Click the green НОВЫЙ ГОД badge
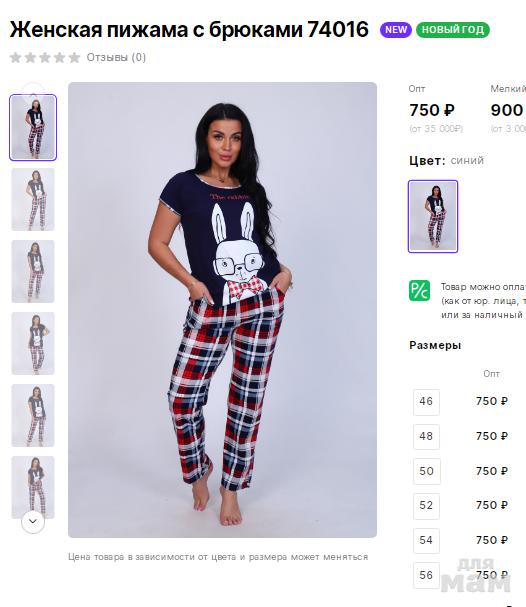The image size is (526, 607). [x=453, y=30]
